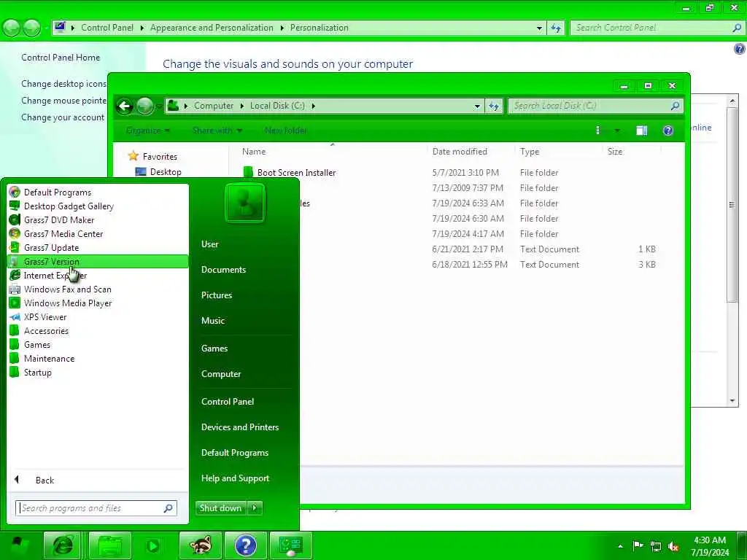
Task: Launch Windows Media Player from the programs list
Action: click(68, 303)
